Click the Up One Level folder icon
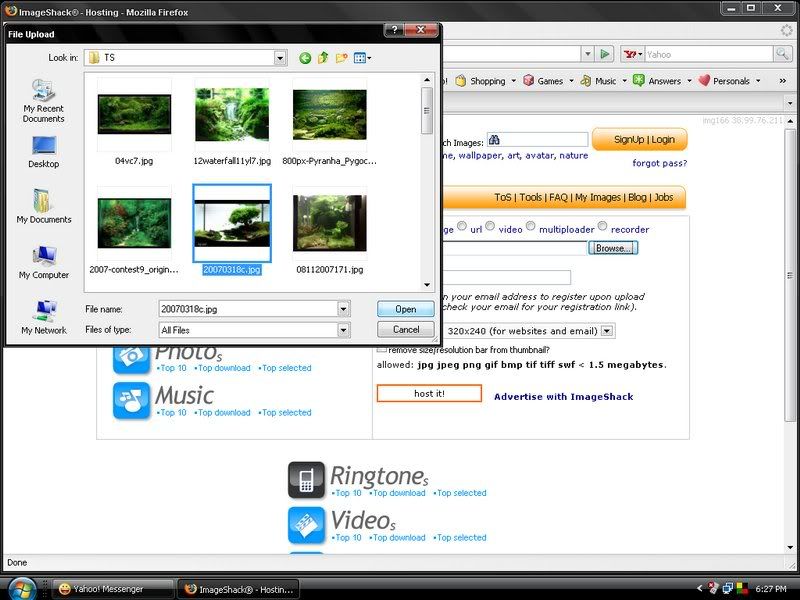The image size is (800, 600). [323, 58]
